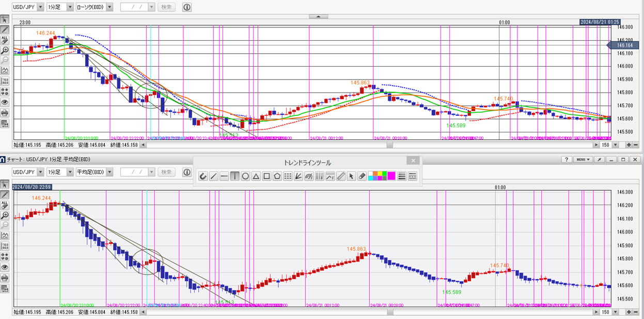Viewport: 644px width, 319px height.
Task: Choose the pentagon shape tool
Action: 277,176
